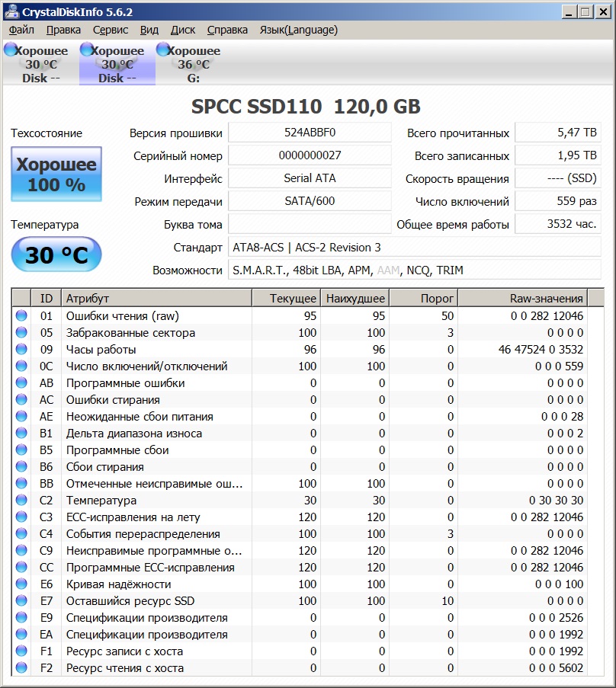The width and height of the screenshot is (616, 688).
Task: Select the G: drive tab at 36 °C
Action: pos(193,64)
